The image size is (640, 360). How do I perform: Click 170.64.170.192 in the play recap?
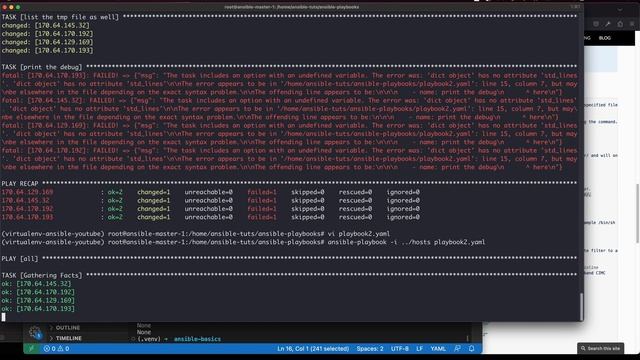coord(27,209)
